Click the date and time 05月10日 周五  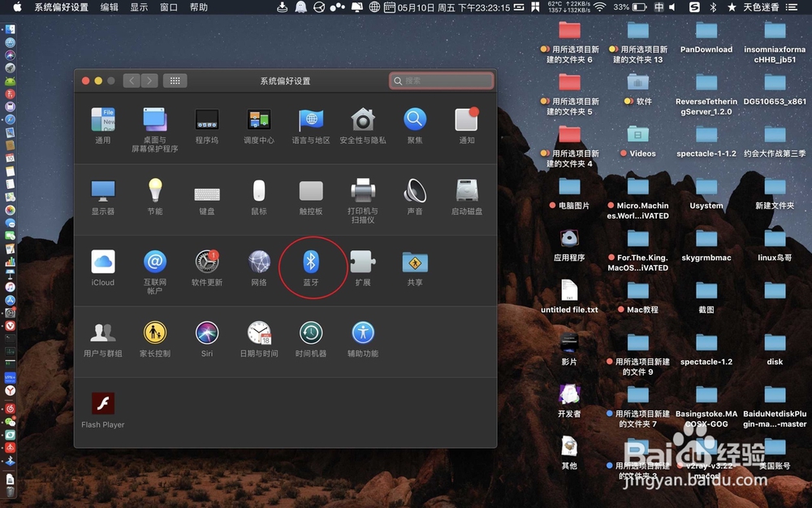(x=454, y=7)
